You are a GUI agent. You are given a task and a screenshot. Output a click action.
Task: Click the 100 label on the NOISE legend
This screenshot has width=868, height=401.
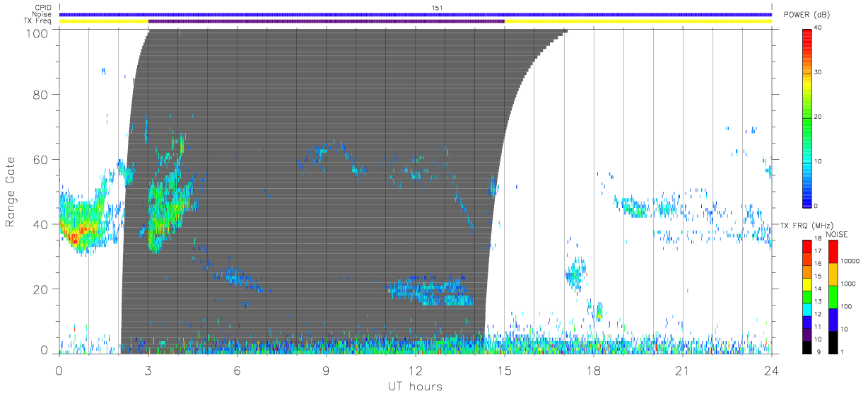coord(848,306)
